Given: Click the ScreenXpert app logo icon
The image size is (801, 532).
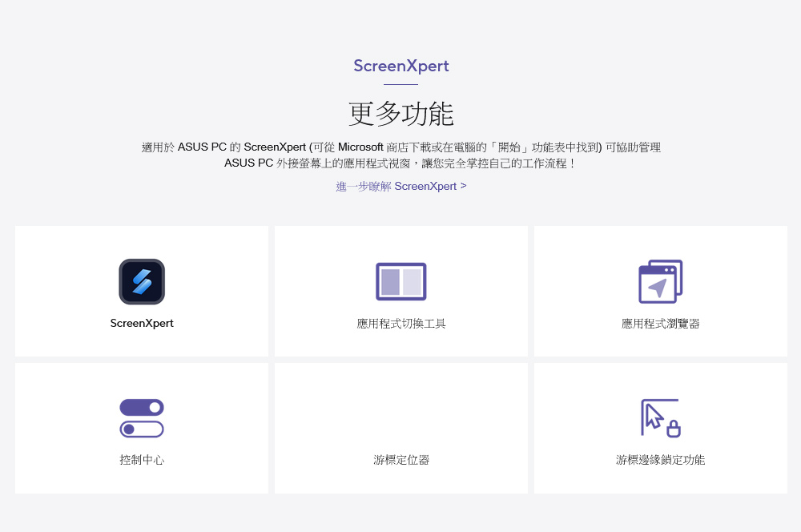Looking at the screenshot, I should tap(142, 281).
